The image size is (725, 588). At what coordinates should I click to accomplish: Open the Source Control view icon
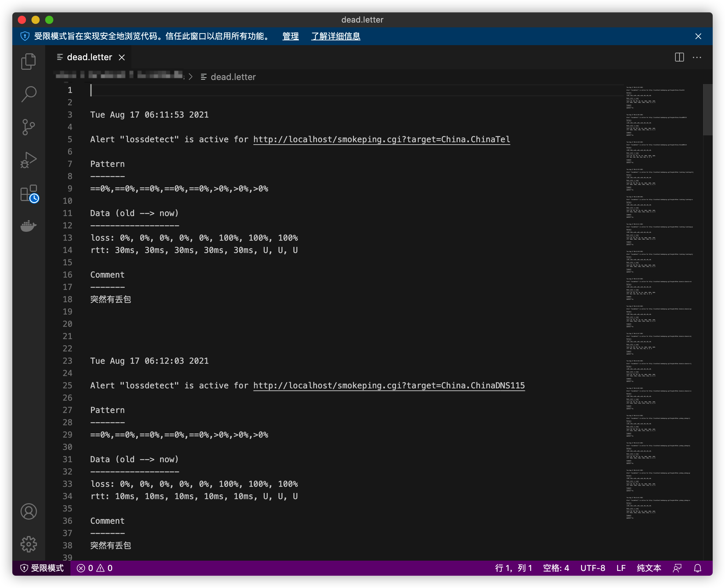[x=28, y=127]
